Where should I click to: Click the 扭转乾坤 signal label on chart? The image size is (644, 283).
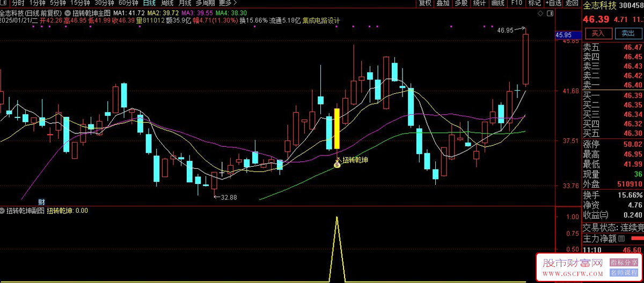pos(355,159)
